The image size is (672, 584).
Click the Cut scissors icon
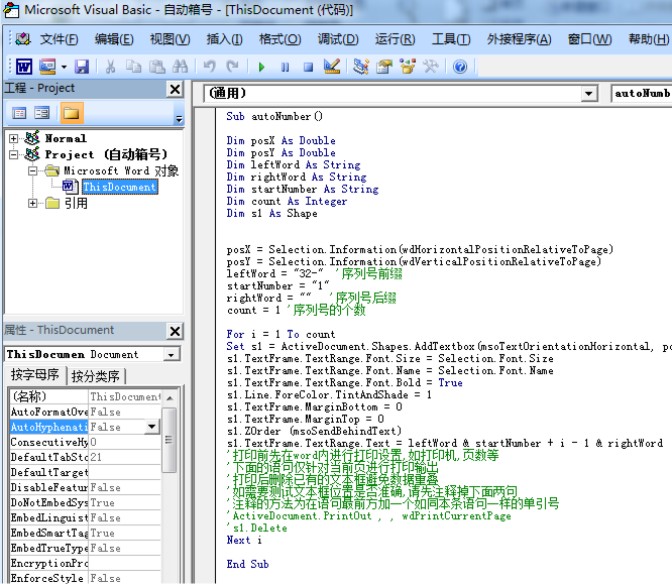tap(111, 67)
